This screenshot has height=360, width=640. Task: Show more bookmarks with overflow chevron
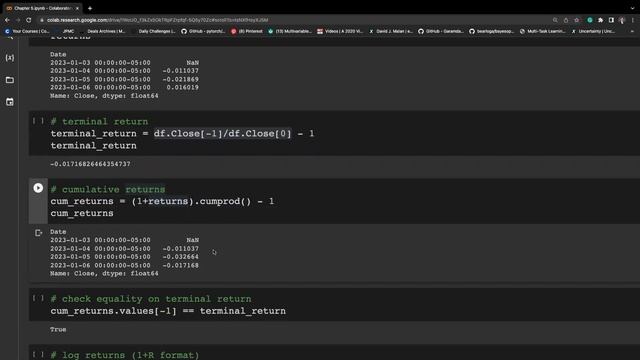point(632,31)
